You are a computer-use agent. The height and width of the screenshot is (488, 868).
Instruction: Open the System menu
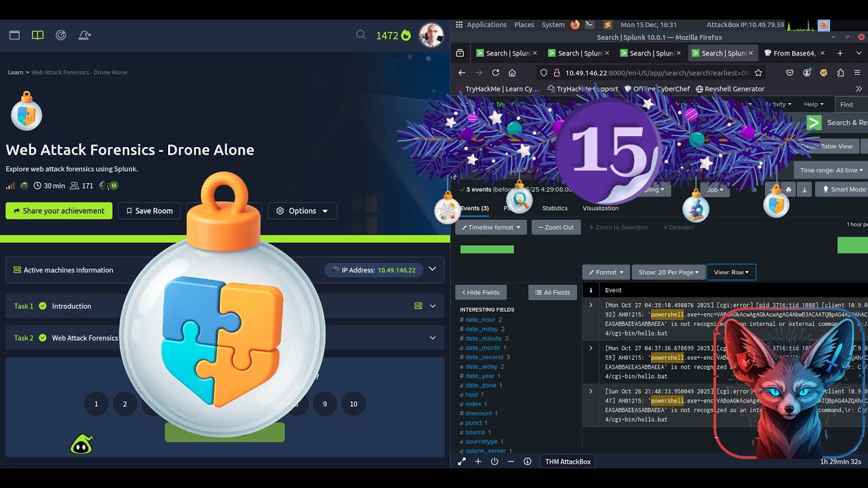click(x=553, y=25)
